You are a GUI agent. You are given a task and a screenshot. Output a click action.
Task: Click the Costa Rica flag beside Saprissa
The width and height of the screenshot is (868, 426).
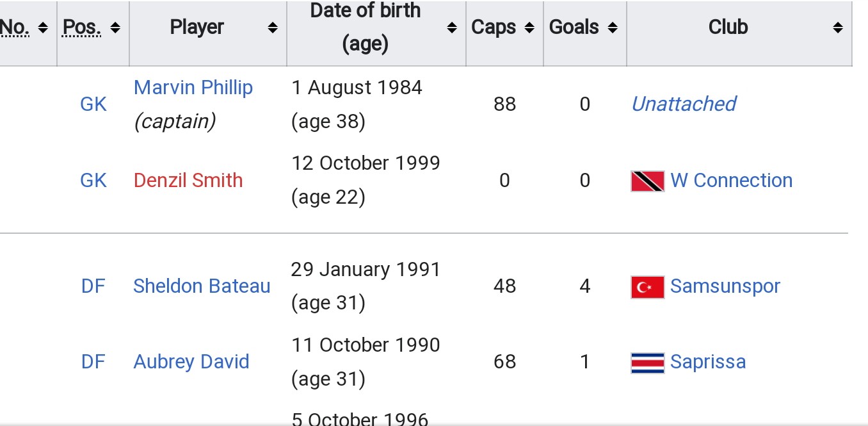(647, 363)
